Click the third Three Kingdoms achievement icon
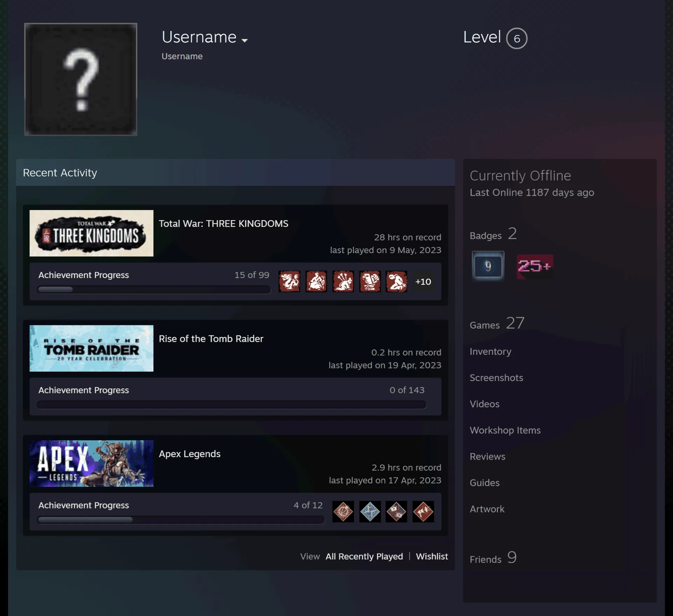The width and height of the screenshot is (673, 616). (343, 281)
